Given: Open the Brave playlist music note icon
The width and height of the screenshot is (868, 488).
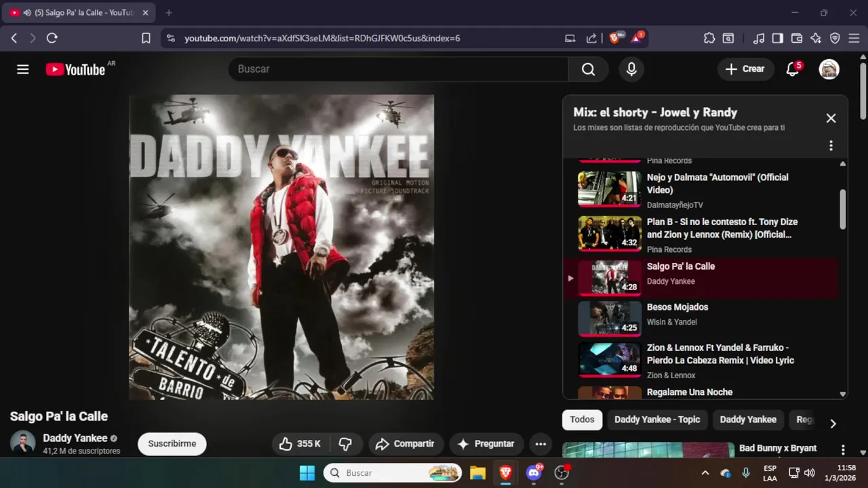Looking at the screenshot, I should click(x=759, y=39).
